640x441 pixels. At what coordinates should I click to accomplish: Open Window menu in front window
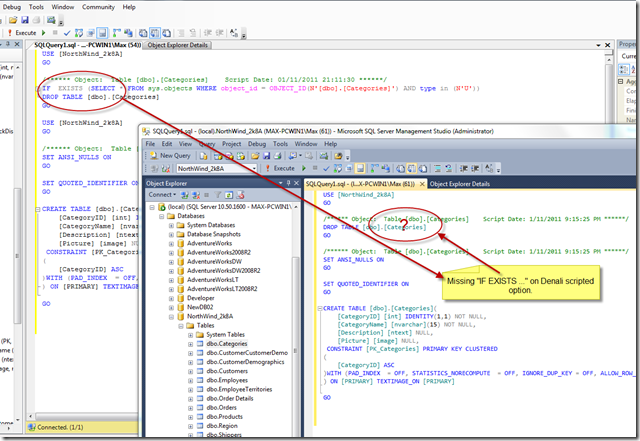[306, 144]
